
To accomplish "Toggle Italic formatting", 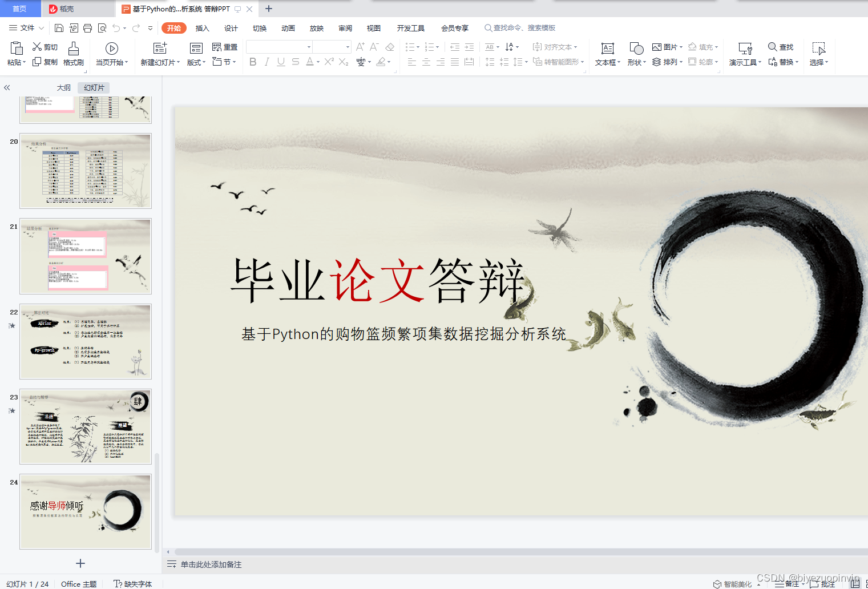I will point(267,62).
